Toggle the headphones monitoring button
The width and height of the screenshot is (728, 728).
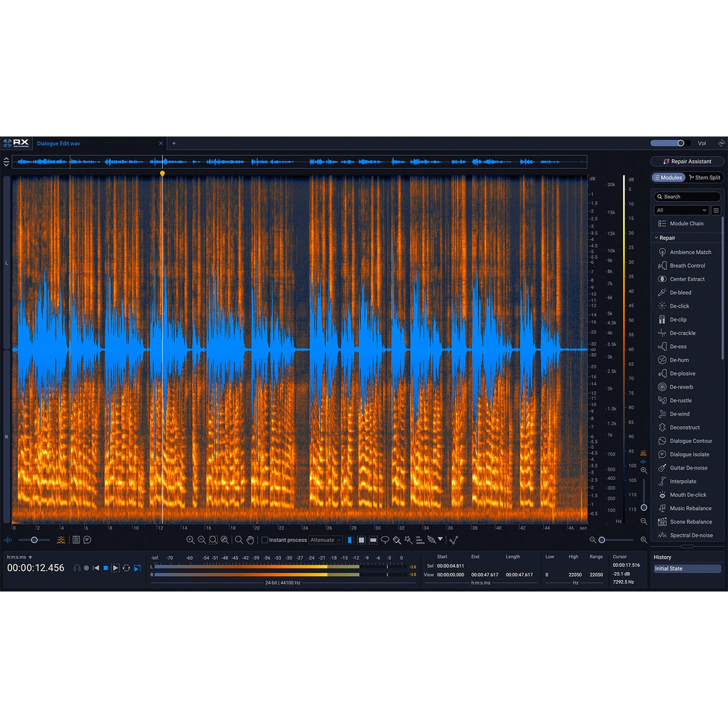77,568
